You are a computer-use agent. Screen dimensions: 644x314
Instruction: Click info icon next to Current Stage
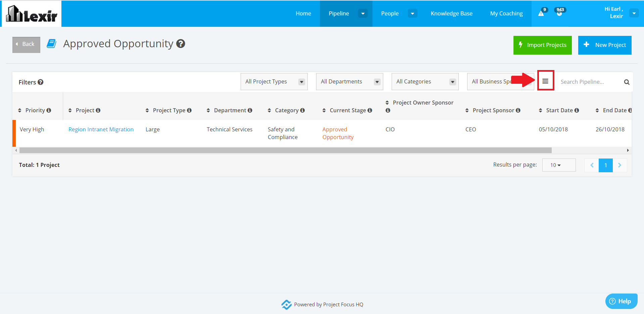(x=370, y=110)
